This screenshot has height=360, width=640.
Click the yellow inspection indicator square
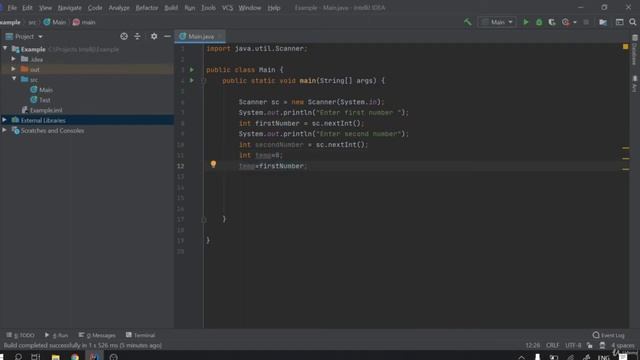(625, 47)
